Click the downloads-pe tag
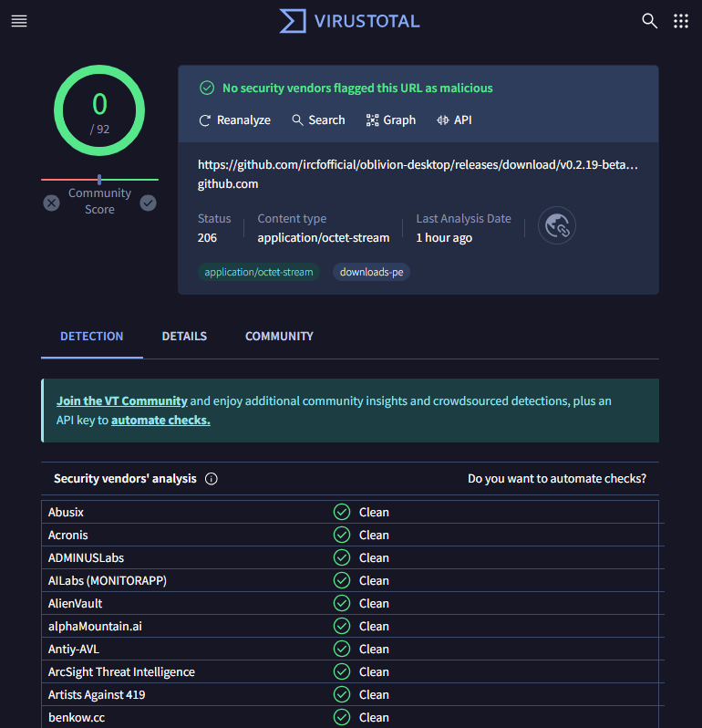The height and width of the screenshot is (728, 702). pyautogui.click(x=371, y=272)
